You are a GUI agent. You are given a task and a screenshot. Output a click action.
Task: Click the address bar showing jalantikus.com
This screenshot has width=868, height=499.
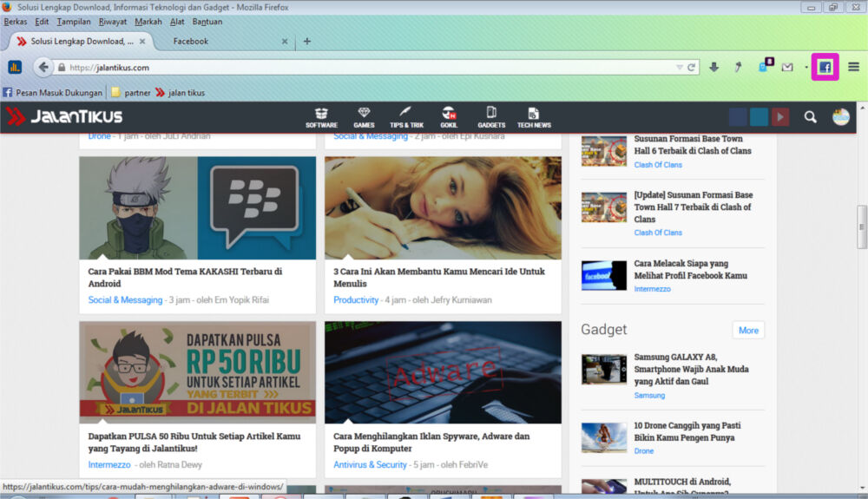365,67
